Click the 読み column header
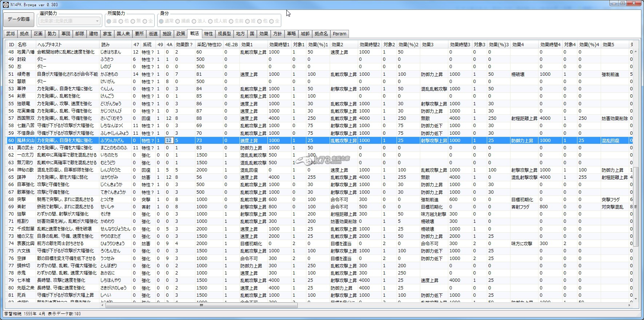This screenshot has height=320, width=644. [115, 44]
